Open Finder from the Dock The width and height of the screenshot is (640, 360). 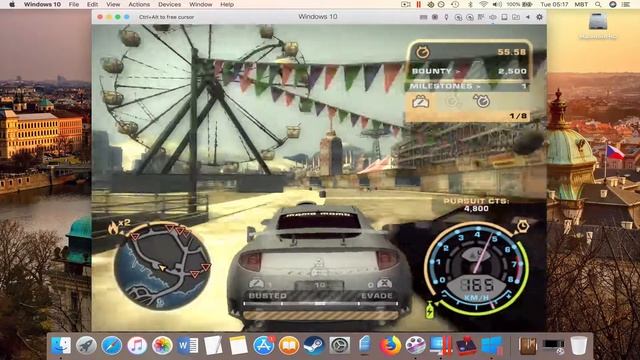click(61, 346)
